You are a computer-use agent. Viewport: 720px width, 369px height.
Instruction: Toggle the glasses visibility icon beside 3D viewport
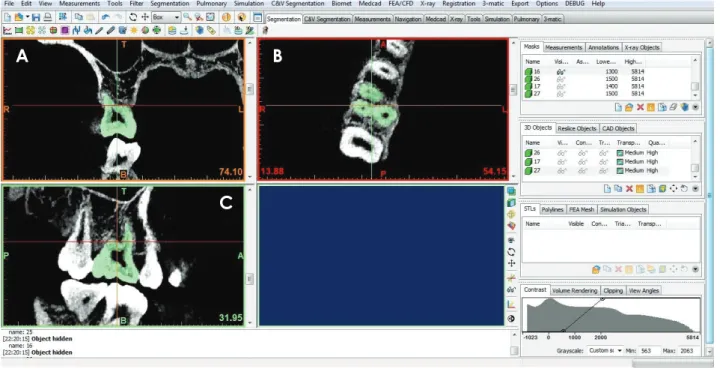[x=511, y=290]
